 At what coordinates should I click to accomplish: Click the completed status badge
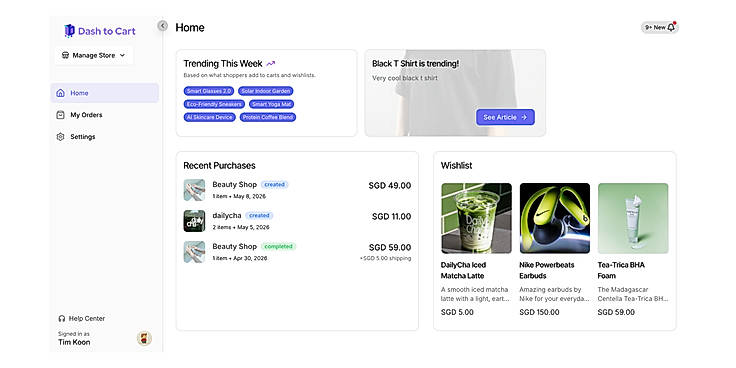[x=279, y=246]
